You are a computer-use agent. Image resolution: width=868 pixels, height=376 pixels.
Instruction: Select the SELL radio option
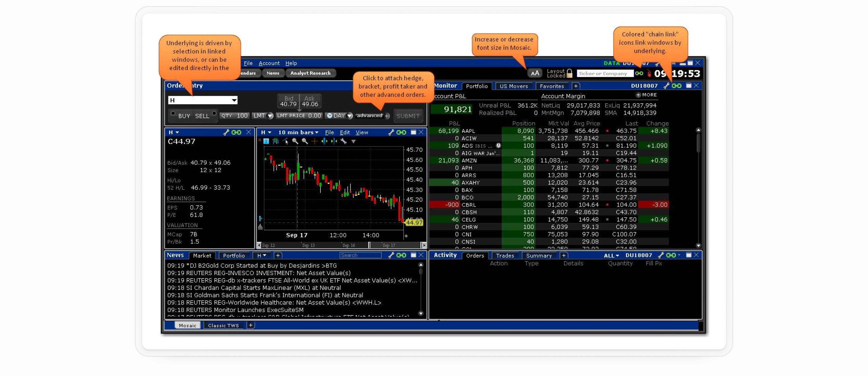pos(214,113)
